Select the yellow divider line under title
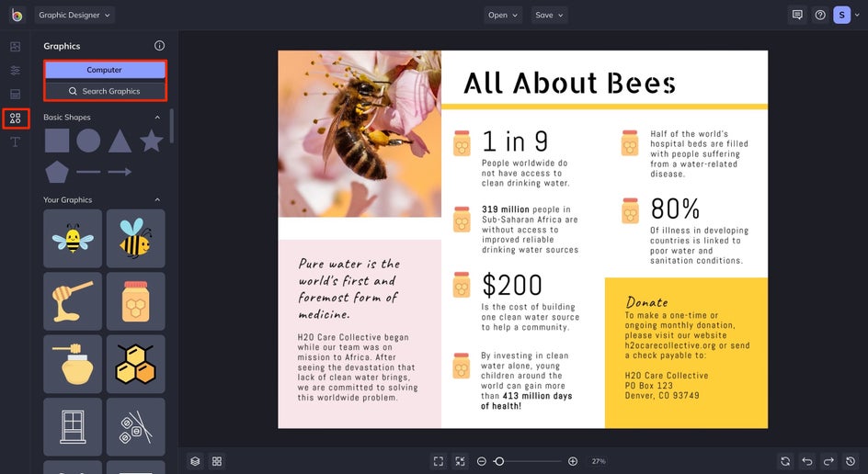The image size is (868, 474). pyautogui.click(x=604, y=107)
